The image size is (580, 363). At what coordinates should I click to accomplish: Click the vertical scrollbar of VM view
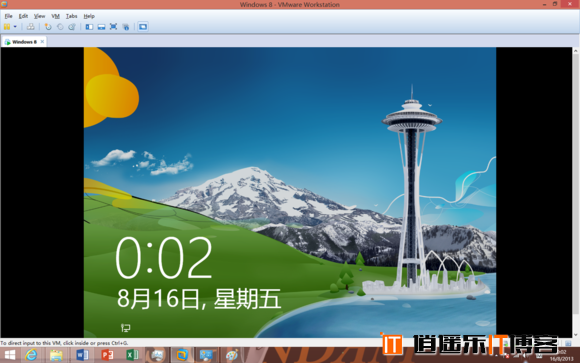[x=576, y=192]
